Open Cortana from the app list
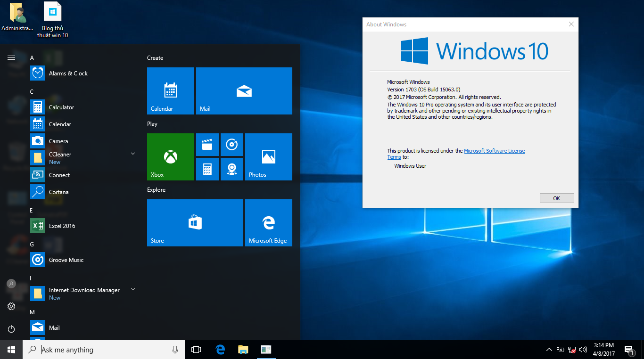Image resolution: width=644 pixels, height=359 pixels. pos(58,192)
